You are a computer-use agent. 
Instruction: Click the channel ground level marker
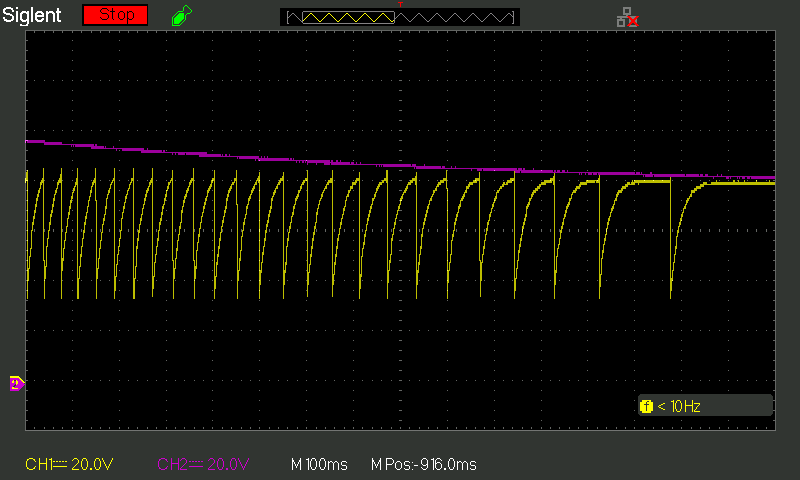(16, 383)
